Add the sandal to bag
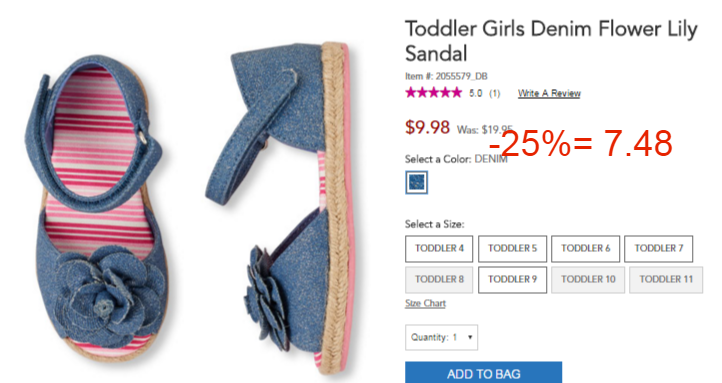 click(483, 373)
